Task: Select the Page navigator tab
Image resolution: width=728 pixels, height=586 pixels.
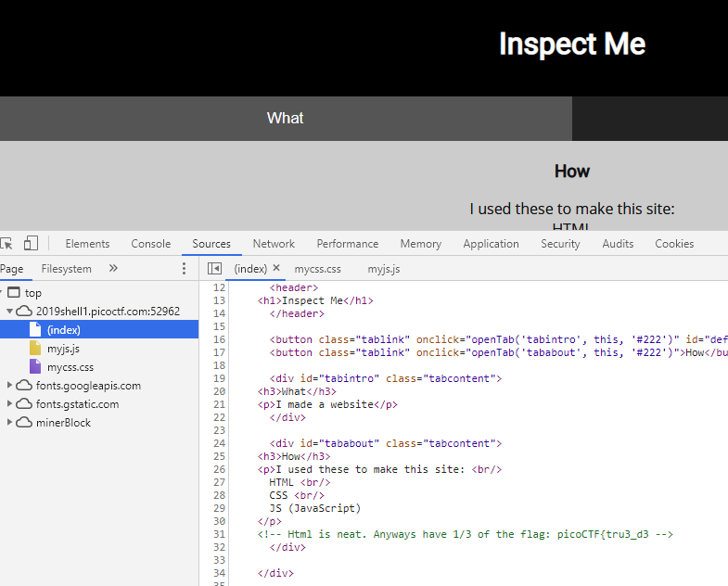Action: coord(12,269)
